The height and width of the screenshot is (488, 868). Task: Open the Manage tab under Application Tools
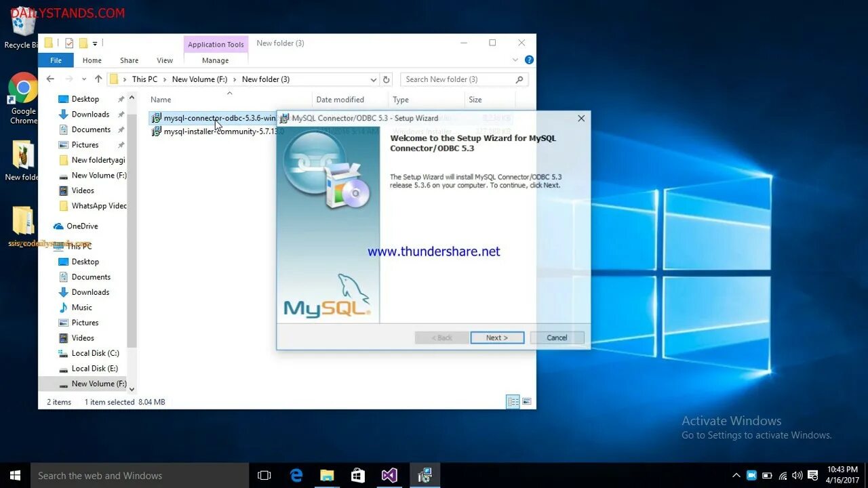point(216,60)
